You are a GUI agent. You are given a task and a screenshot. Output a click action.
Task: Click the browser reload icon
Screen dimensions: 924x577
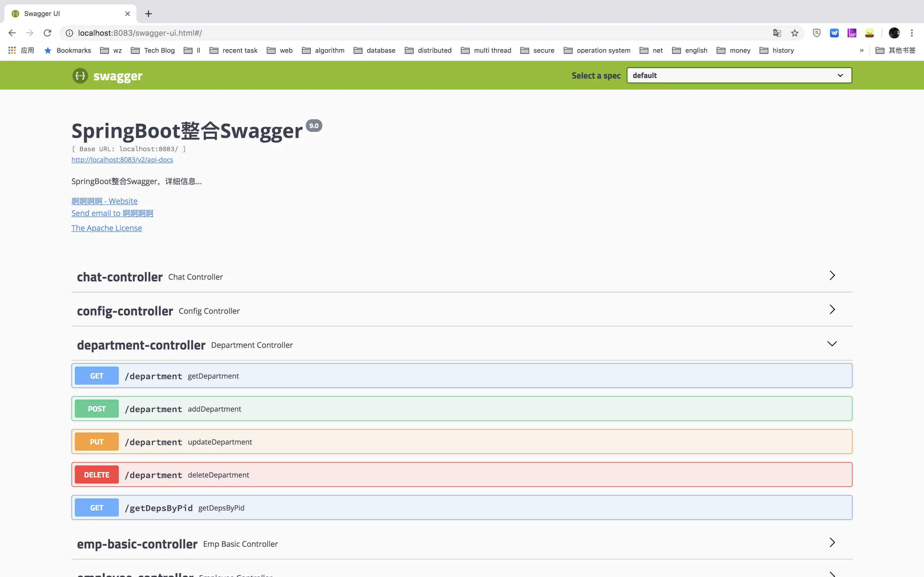47,33
